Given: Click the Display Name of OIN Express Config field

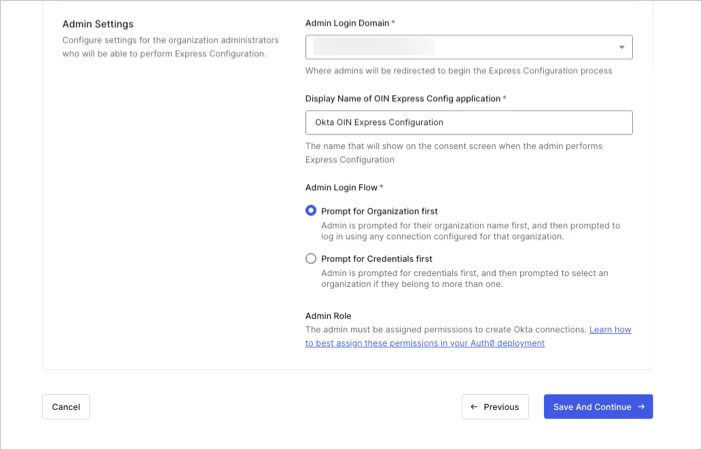Looking at the screenshot, I should [x=469, y=122].
